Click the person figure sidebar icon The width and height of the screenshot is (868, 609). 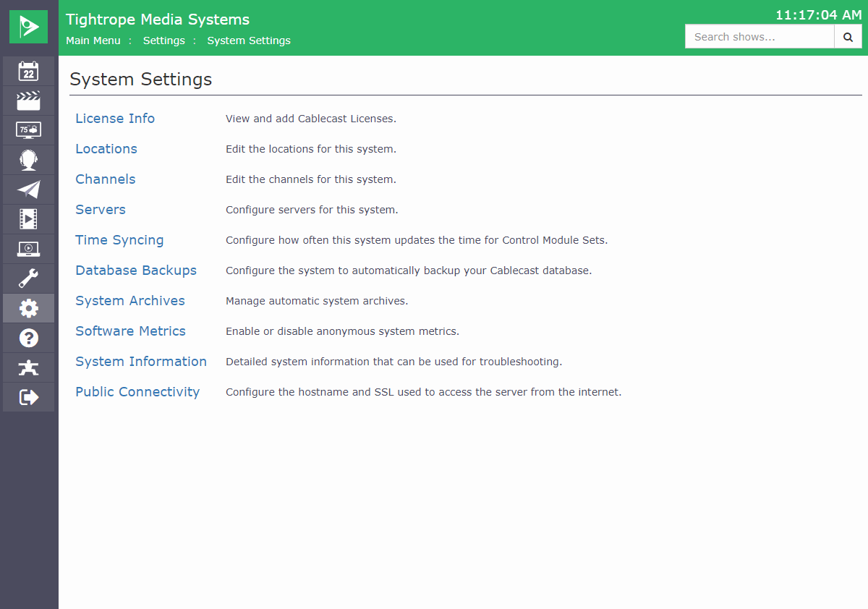tap(28, 367)
